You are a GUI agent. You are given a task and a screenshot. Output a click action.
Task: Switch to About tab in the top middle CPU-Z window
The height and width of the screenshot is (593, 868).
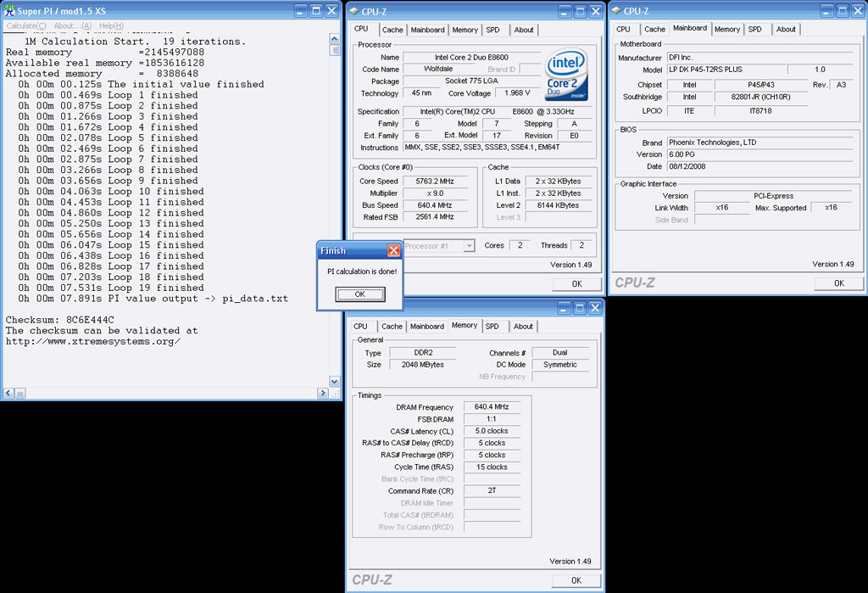tap(524, 30)
